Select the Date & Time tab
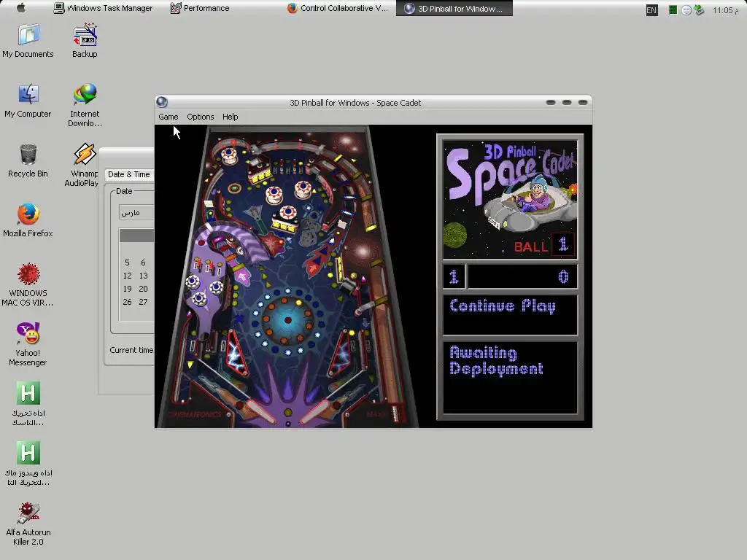 click(x=128, y=174)
